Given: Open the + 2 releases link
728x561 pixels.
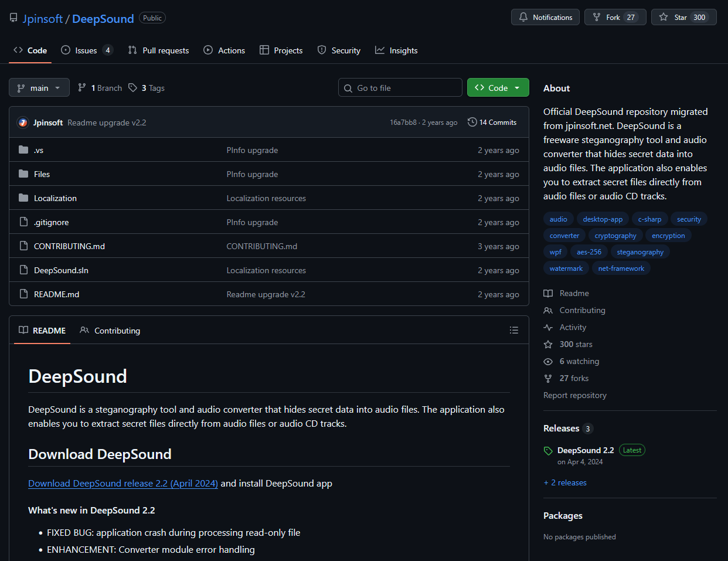Looking at the screenshot, I should click(x=565, y=482).
